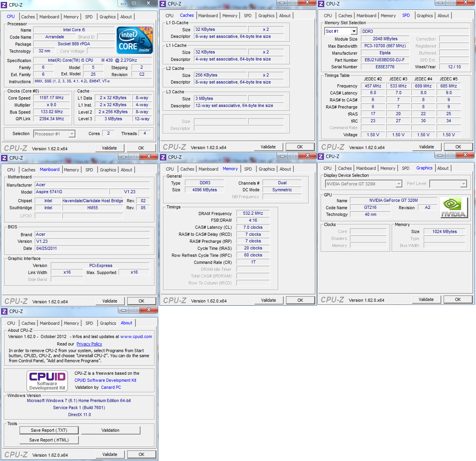Click the Manufacturer Elpida field
Screen dimensions: 476x461
click(385, 53)
